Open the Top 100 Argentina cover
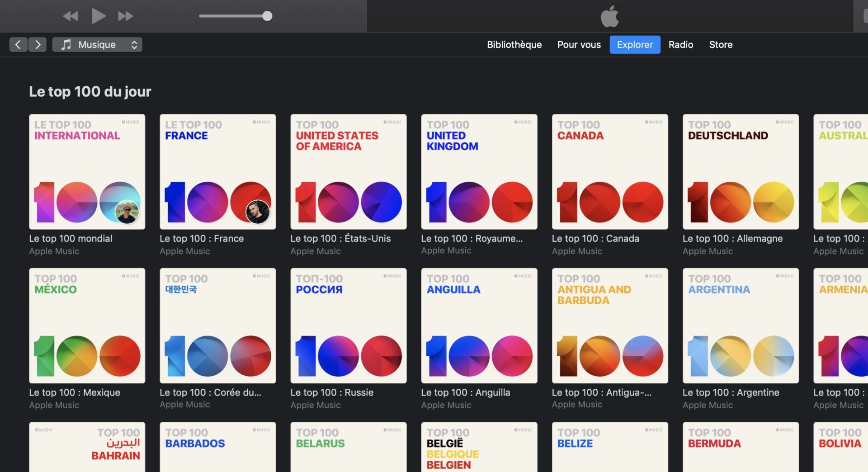Image resolution: width=868 pixels, height=472 pixels. [741, 326]
